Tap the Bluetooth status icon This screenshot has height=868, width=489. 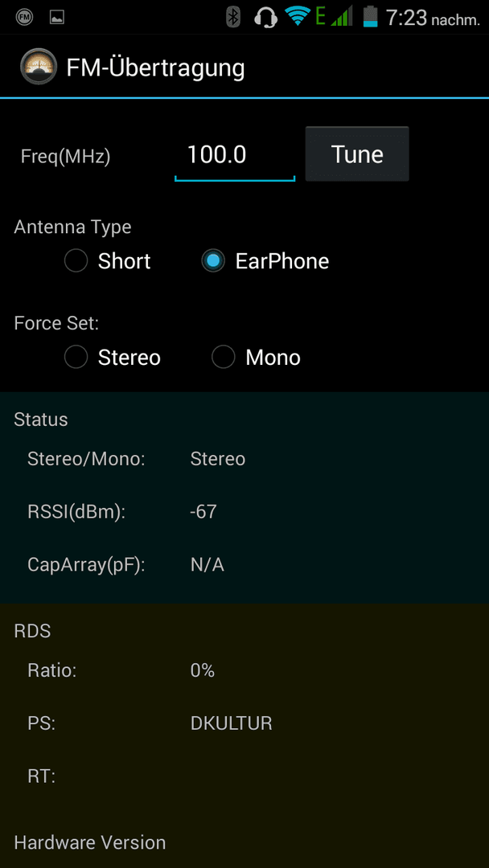click(x=233, y=17)
